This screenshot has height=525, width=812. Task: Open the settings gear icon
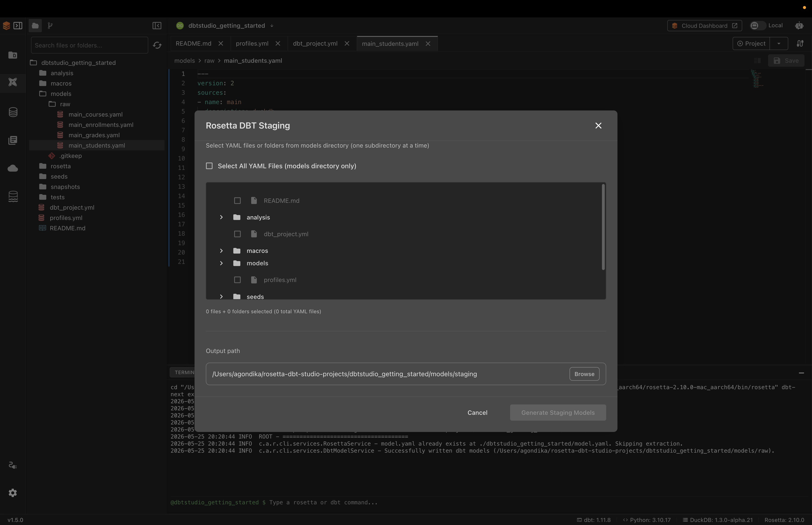(x=13, y=493)
